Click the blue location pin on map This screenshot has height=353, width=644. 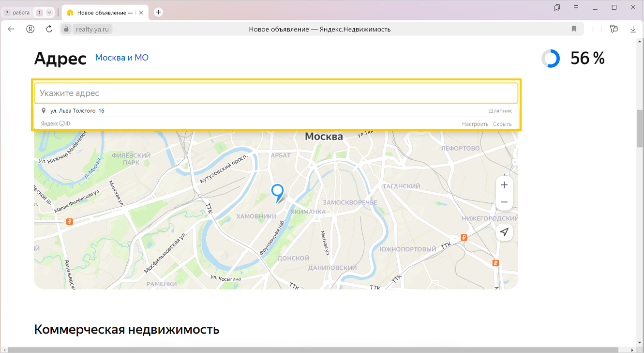(277, 192)
